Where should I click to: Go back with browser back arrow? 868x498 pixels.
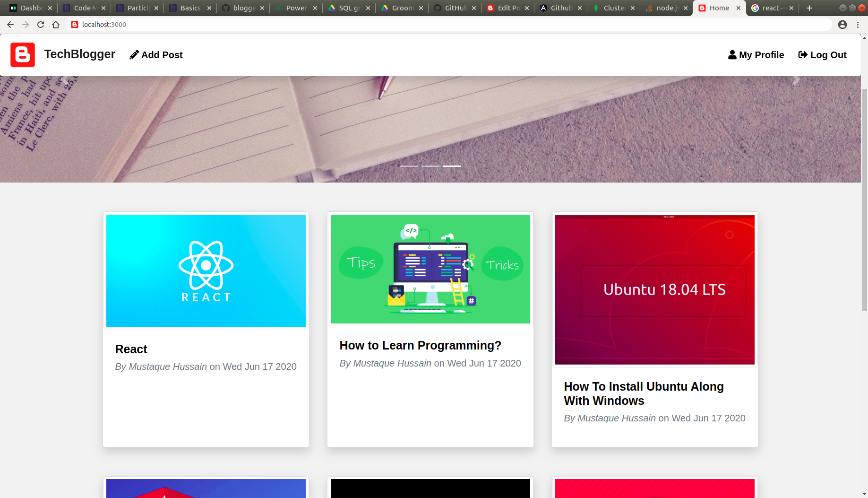[x=10, y=25]
